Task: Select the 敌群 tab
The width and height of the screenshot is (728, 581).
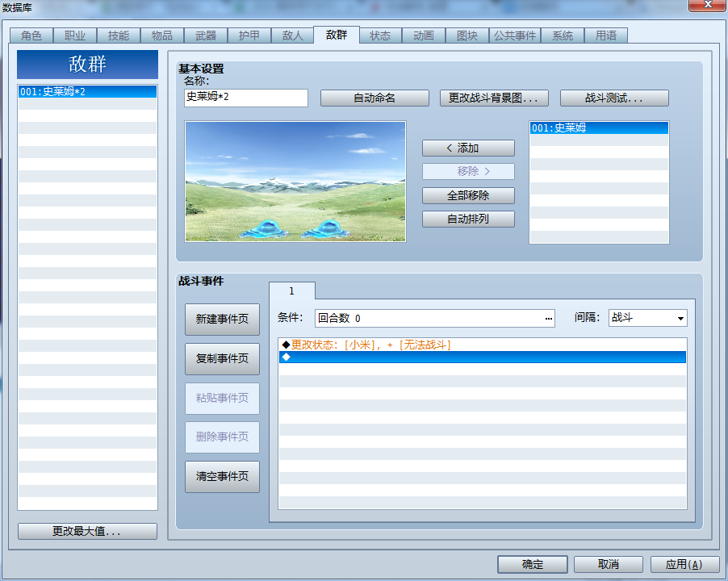Action: pyautogui.click(x=337, y=35)
